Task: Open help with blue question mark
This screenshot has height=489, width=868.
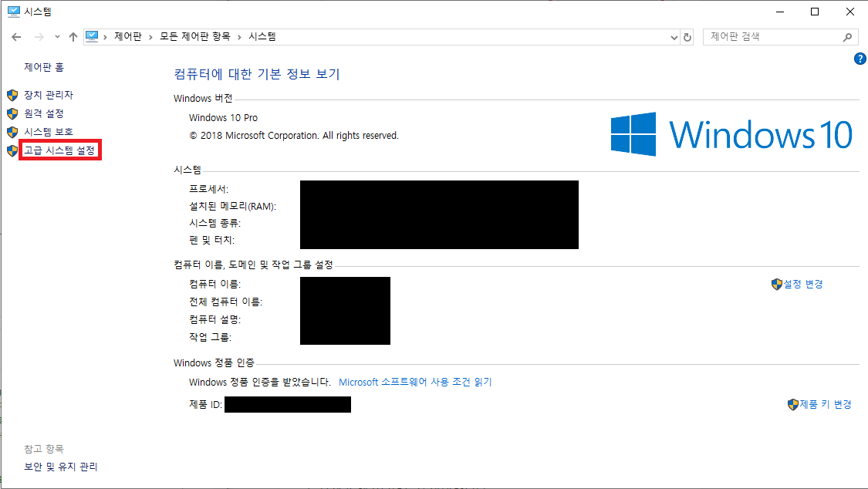Action: point(860,59)
